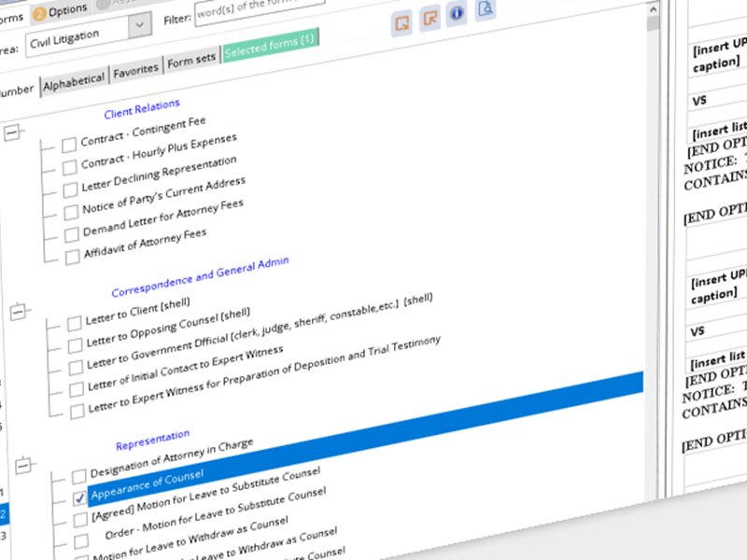Click the Representation heading

click(x=152, y=440)
